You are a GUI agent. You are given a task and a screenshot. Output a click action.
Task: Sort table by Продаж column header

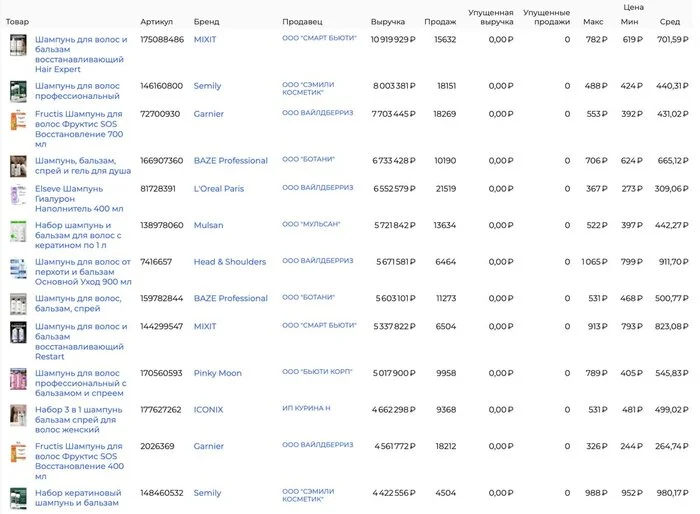439,21
